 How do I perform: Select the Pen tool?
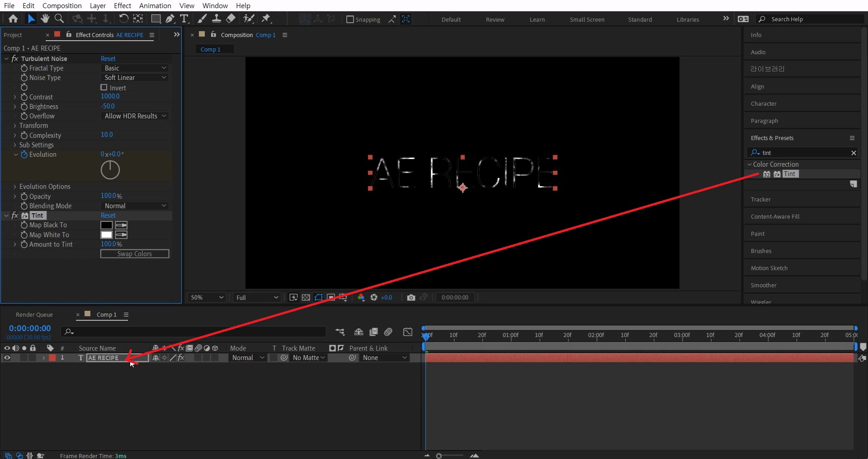click(x=170, y=19)
